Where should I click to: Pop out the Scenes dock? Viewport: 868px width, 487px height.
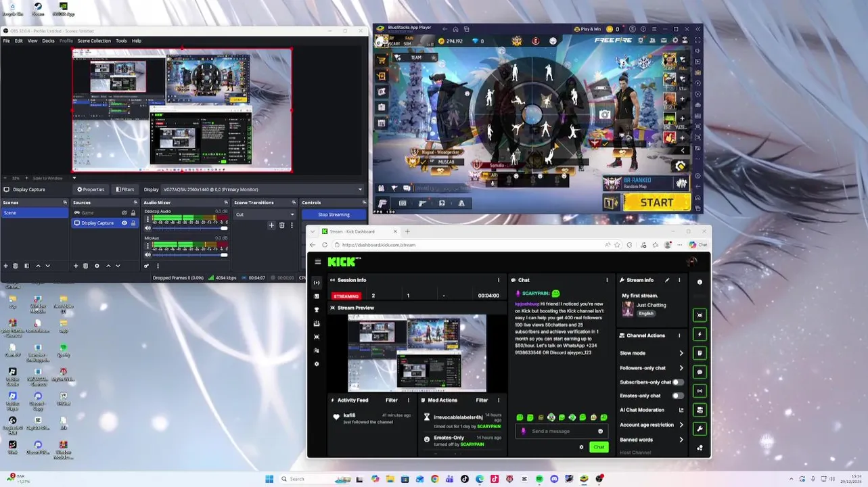tap(65, 202)
